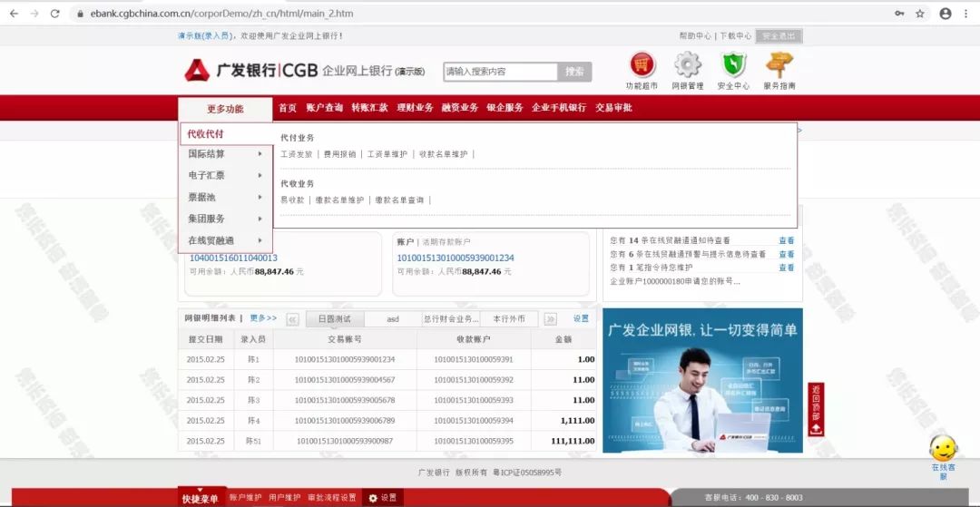Expand 在线贸融通 submenu
This screenshot has height=507, width=980.
pyautogui.click(x=226, y=240)
